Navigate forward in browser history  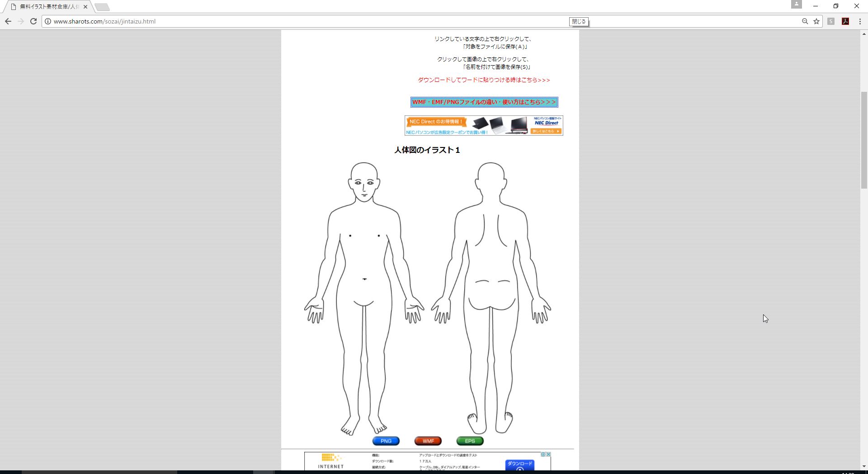pos(21,21)
